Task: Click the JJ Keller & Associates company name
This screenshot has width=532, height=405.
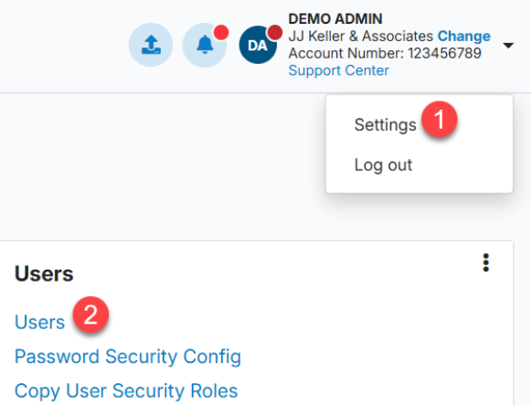Action: [x=361, y=36]
